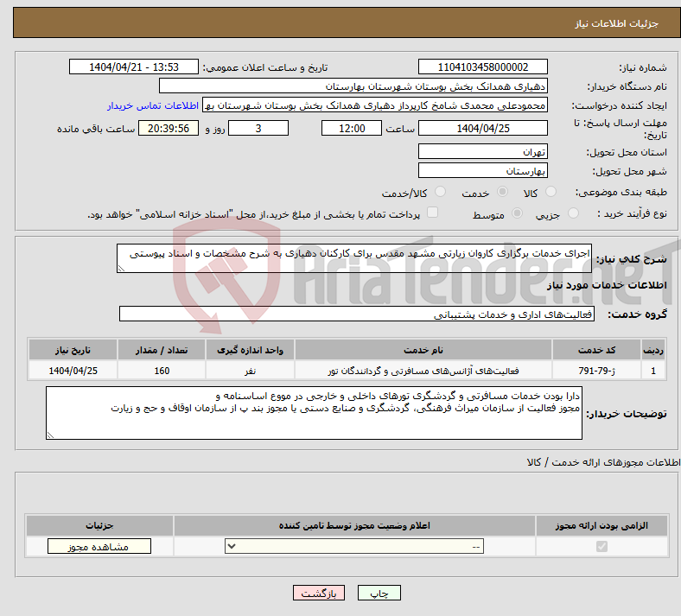The height and width of the screenshot is (616, 681).
Task: Click the جزئیات اطلاعات نیاز page header
Action: [616, 23]
